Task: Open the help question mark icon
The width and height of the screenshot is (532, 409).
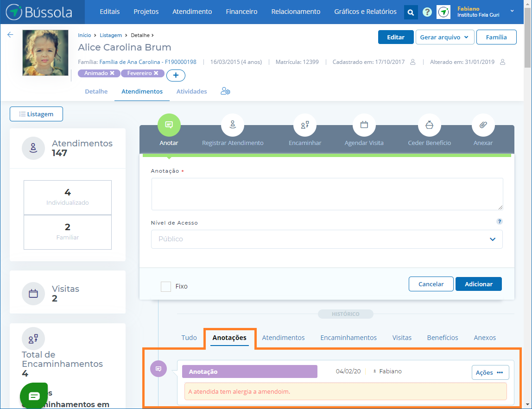Action: [x=427, y=13]
